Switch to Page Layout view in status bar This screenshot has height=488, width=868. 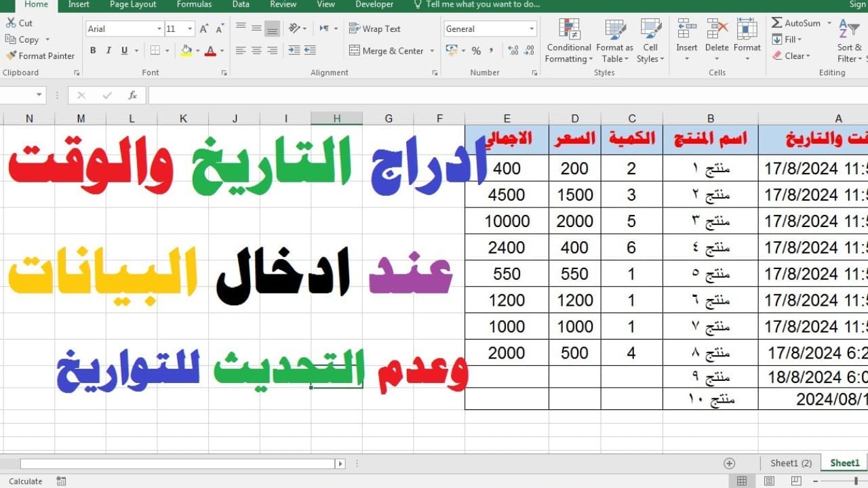click(x=769, y=481)
